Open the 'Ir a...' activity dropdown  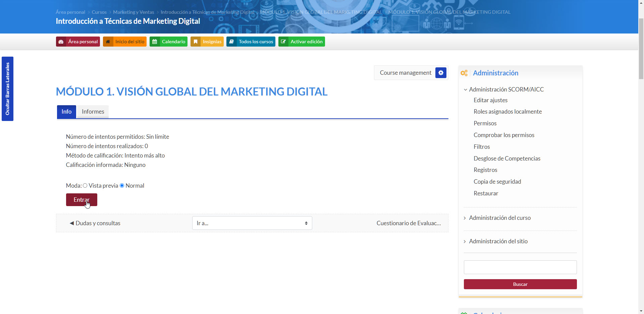[x=252, y=223]
